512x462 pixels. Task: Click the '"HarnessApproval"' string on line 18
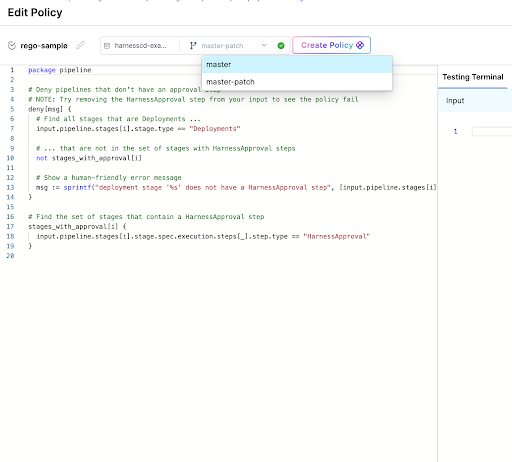tap(337, 236)
